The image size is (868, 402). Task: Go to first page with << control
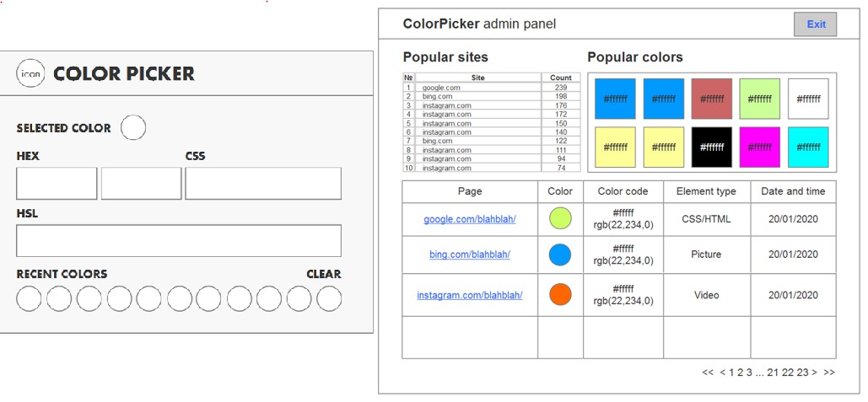coord(708,373)
